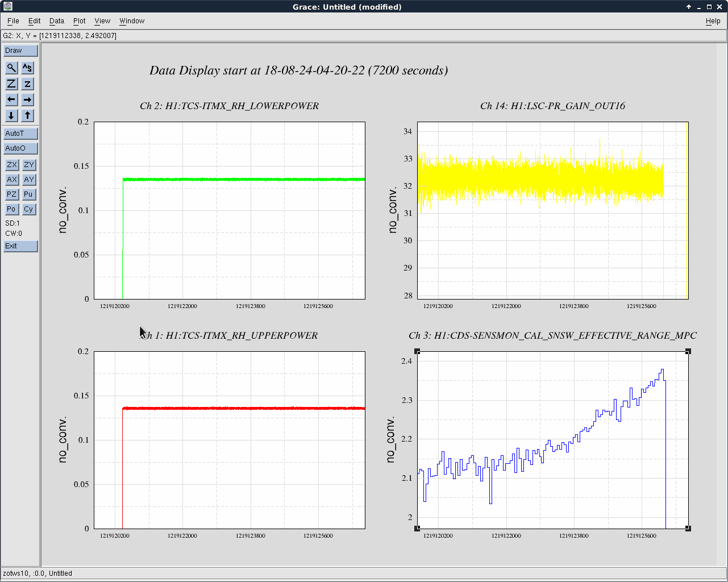Click the Draw button
728x582 pixels.
pyautogui.click(x=20, y=51)
